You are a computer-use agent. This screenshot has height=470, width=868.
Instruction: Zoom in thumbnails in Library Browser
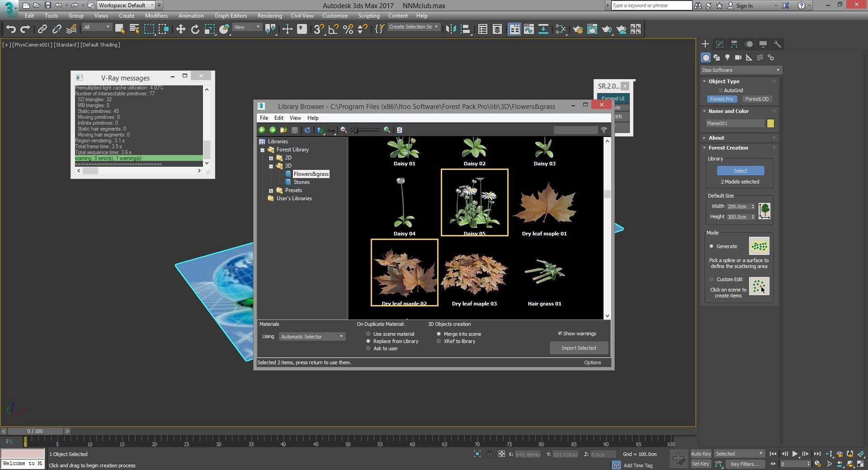click(387, 130)
